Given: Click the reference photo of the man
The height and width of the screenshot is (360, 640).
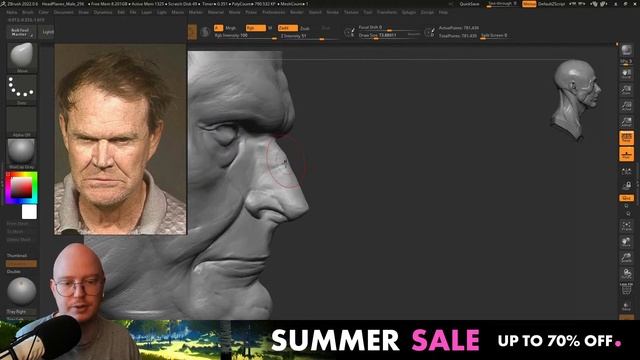Looking at the screenshot, I should click(x=120, y=139).
